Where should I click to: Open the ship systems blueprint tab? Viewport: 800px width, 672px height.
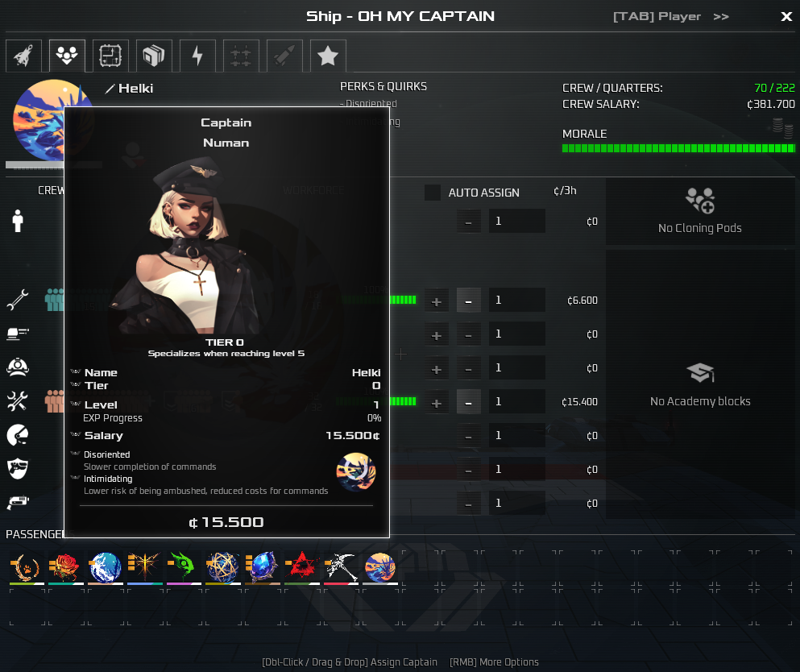110,56
